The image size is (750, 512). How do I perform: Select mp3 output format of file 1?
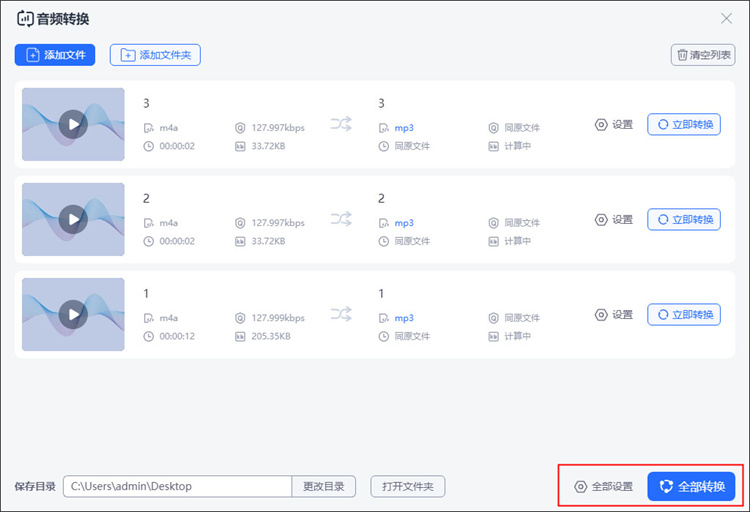(404, 318)
